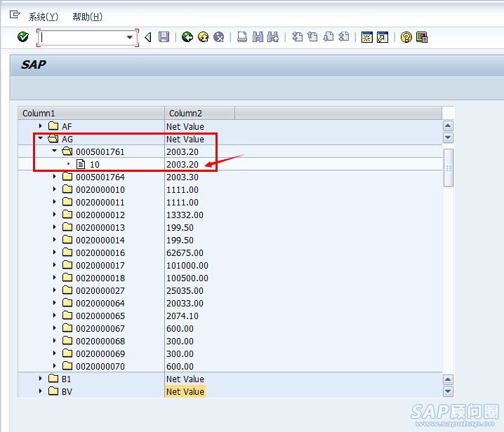Select the B1 folder icon
The width and height of the screenshot is (504, 432).
[53, 379]
